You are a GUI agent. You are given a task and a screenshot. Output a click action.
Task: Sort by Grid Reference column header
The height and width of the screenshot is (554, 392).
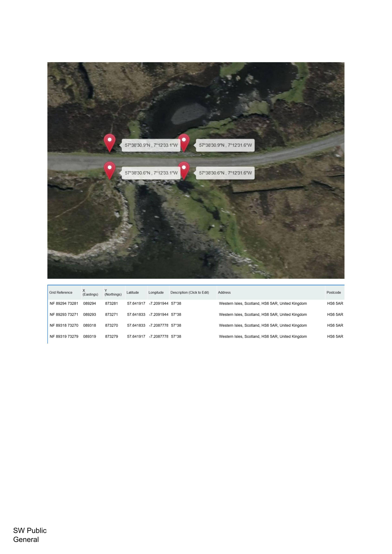(x=61, y=292)
